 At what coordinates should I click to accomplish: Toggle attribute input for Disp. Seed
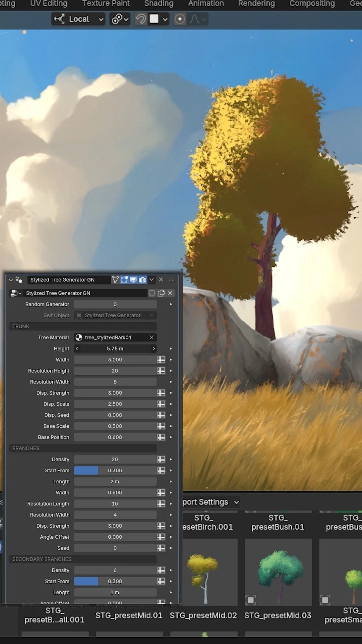(161, 415)
